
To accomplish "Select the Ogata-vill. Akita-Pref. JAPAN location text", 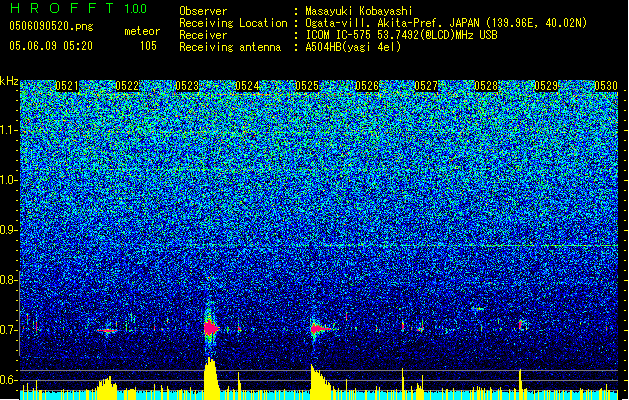I will coord(446,23).
